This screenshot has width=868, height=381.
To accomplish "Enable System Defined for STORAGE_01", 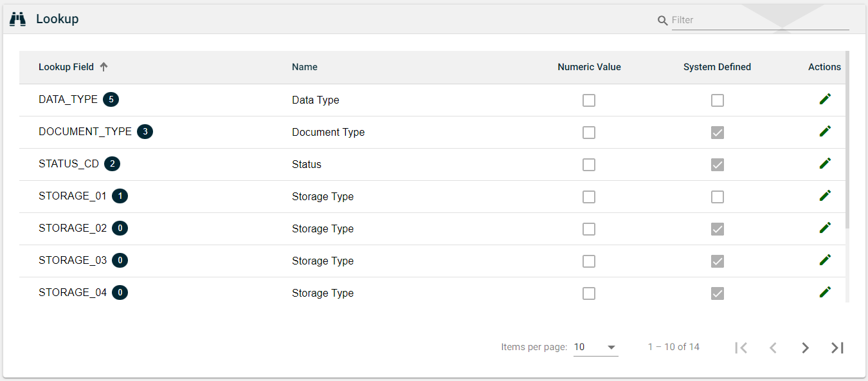I will (x=717, y=197).
